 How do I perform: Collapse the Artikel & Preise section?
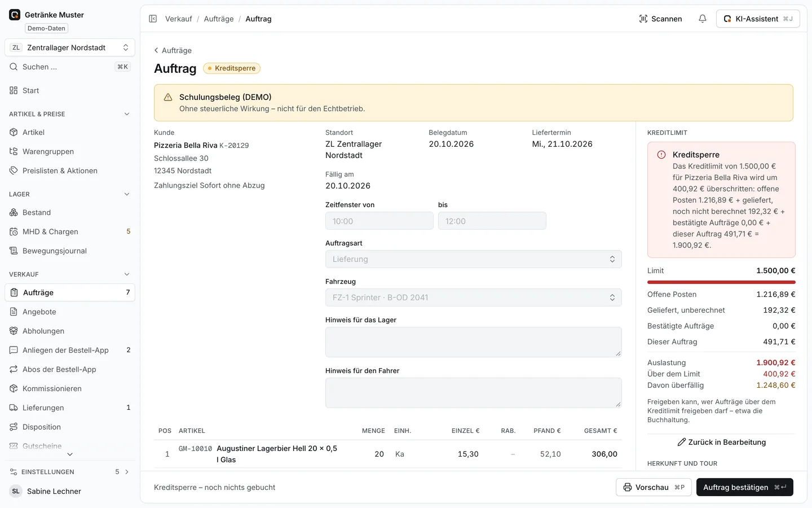pyautogui.click(x=127, y=114)
